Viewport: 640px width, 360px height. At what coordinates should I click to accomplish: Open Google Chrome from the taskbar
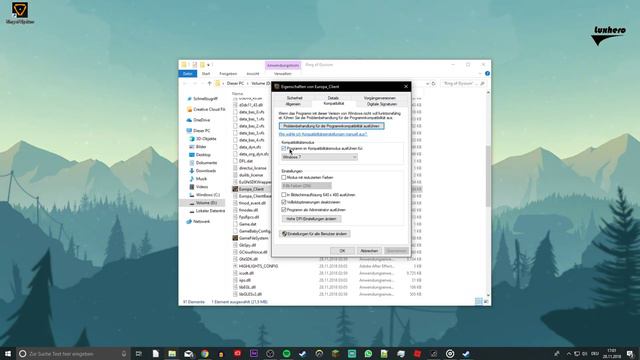click(204, 353)
